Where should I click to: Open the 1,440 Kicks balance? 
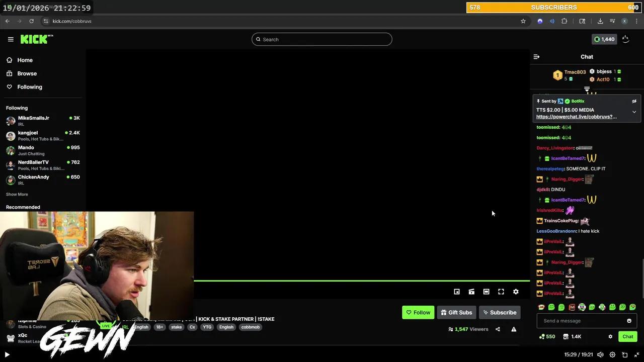click(604, 39)
